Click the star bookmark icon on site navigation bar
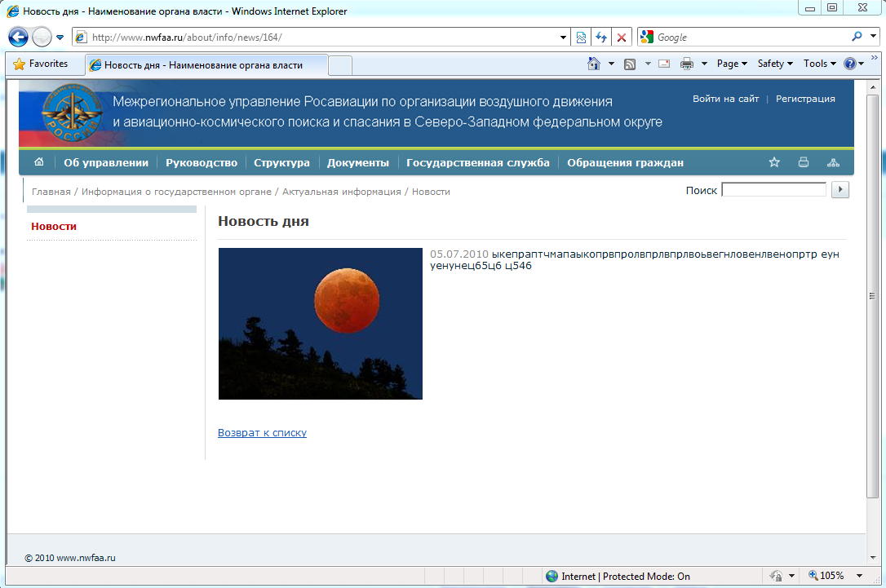This screenshot has width=886, height=588. 774,162
